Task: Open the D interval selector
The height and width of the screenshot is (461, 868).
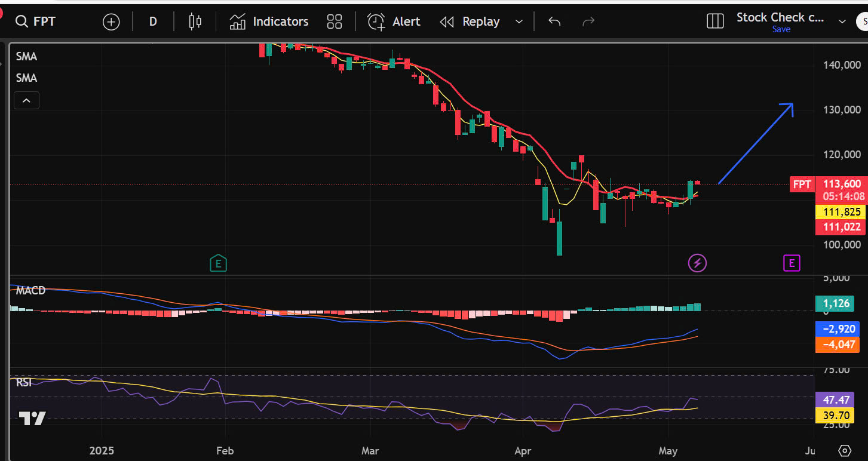Action: point(153,22)
